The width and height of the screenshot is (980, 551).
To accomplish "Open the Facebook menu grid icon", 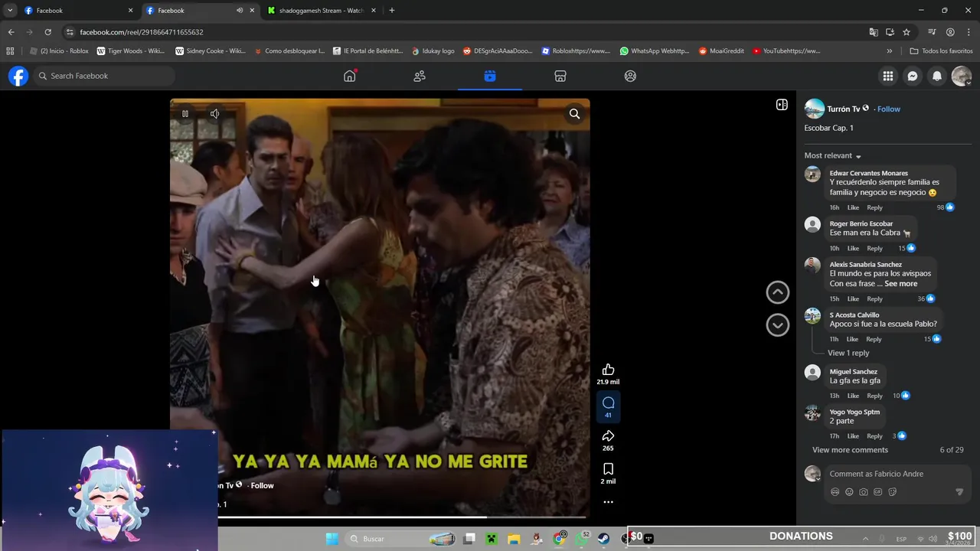I will 888,76.
